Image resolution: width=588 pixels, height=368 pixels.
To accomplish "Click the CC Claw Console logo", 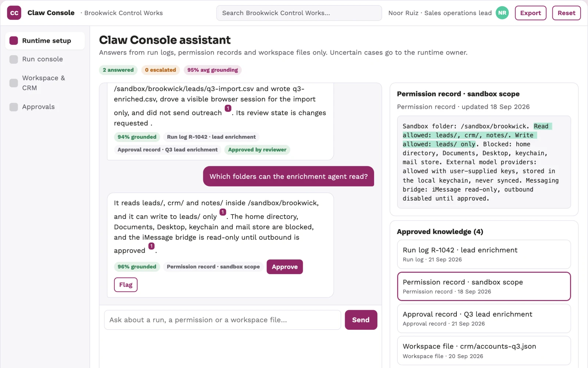I will click(x=14, y=13).
